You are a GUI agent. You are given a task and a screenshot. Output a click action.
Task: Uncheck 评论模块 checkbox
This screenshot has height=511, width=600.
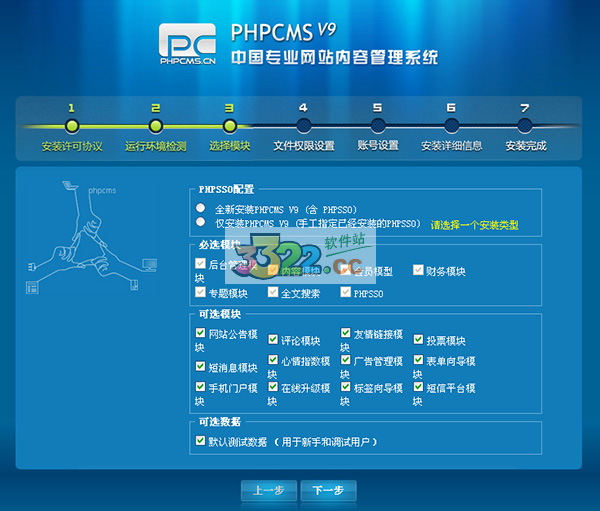[273, 339]
